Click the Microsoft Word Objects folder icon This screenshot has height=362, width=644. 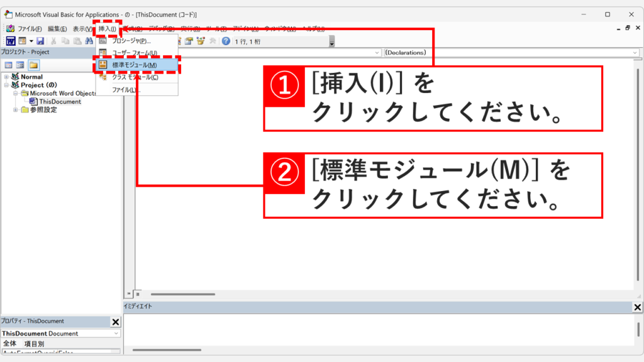[25, 93]
